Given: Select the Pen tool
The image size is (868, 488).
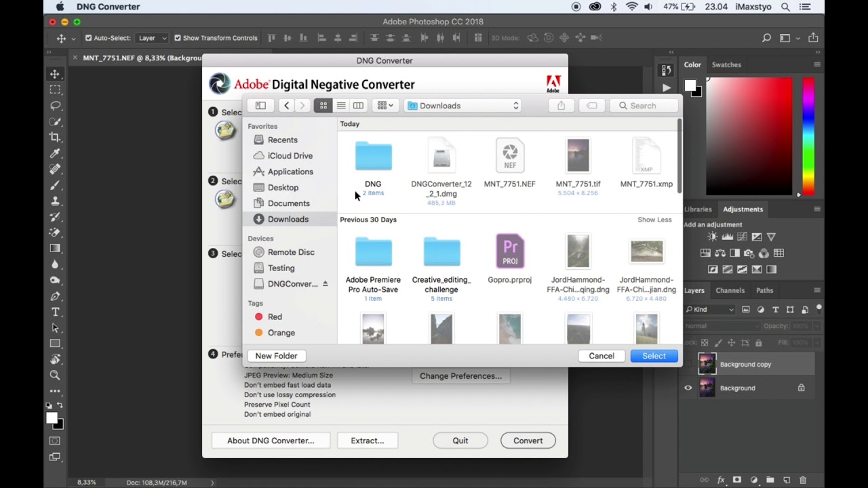Looking at the screenshot, I should 55,296.
